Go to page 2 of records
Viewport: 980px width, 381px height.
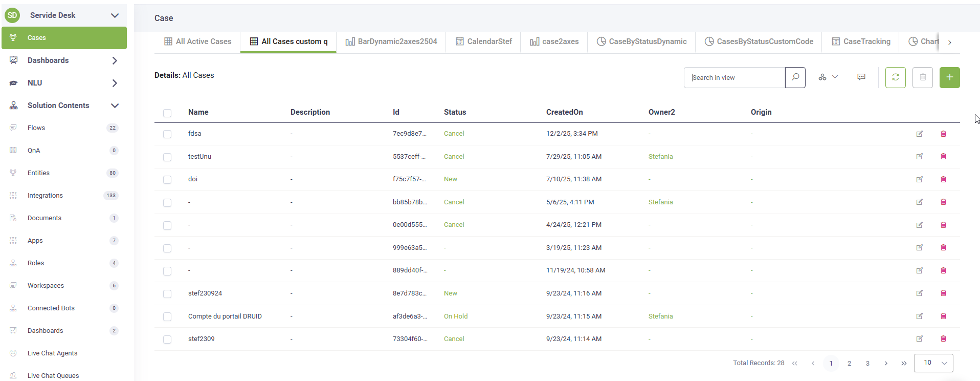point(849,363)
